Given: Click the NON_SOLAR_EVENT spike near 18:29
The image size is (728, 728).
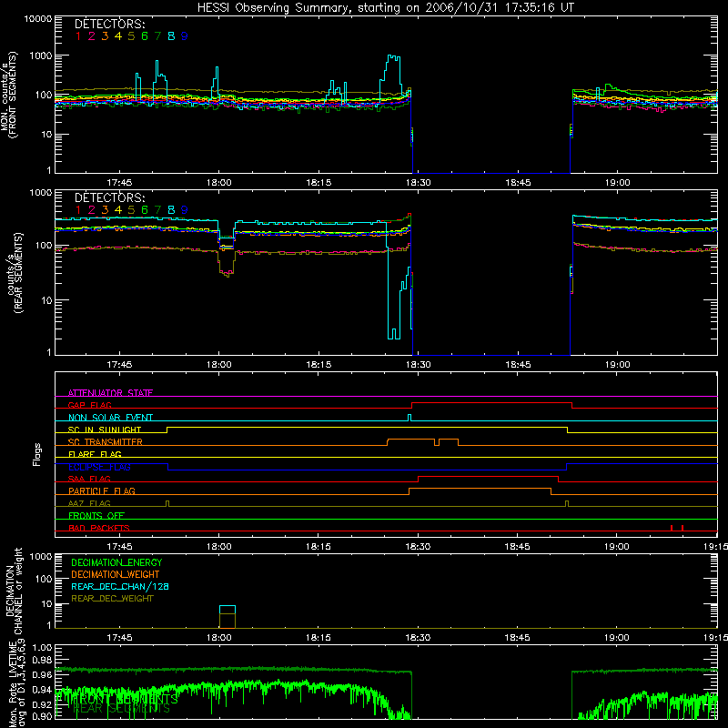Looking at the screenshot, I should [x=409, y=418].
